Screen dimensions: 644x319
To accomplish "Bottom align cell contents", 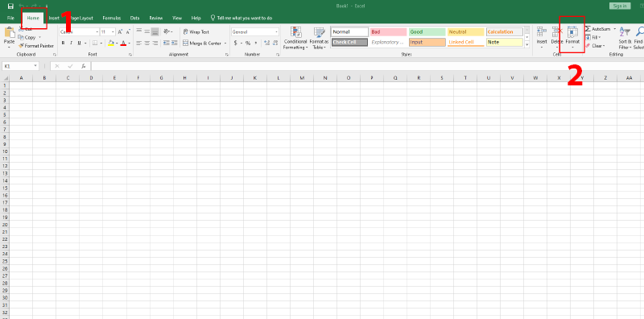I will (155, 31).
